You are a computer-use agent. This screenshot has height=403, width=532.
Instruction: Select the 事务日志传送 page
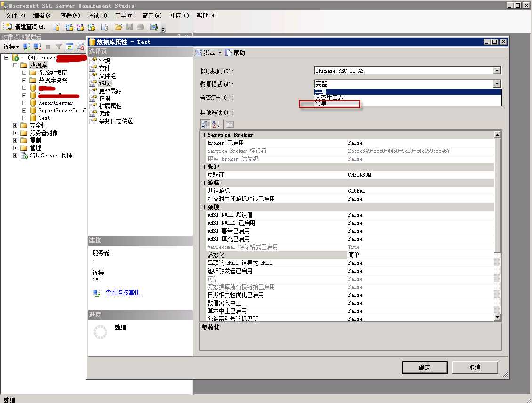[116, 121]
